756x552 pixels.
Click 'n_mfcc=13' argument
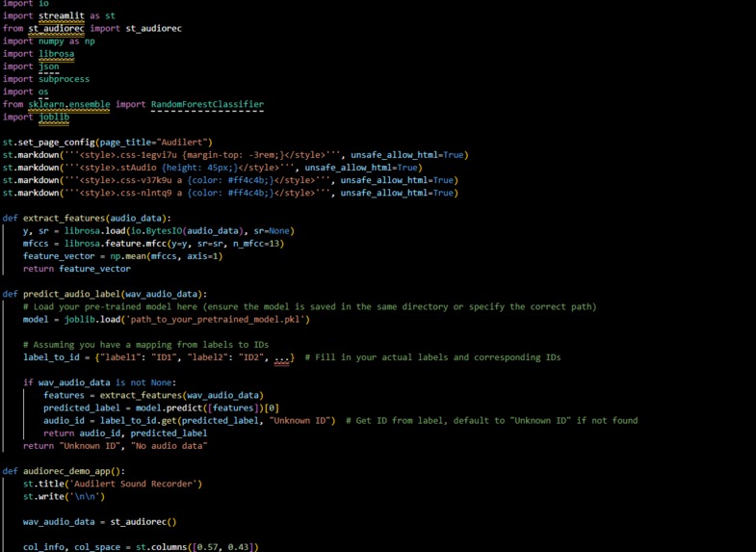pyautogui.click(x=256, y=244)
